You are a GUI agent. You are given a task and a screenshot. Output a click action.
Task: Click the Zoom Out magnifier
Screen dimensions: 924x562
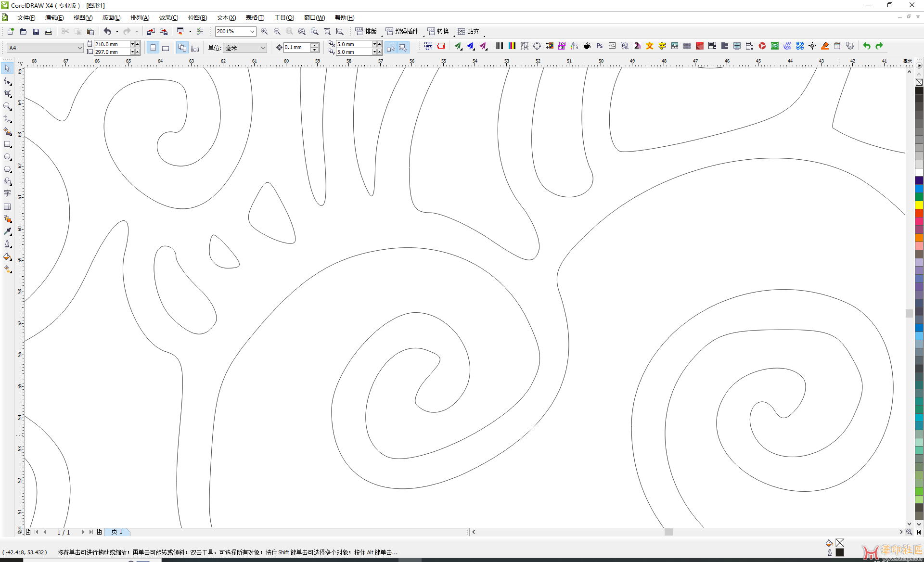pos(277,31)
